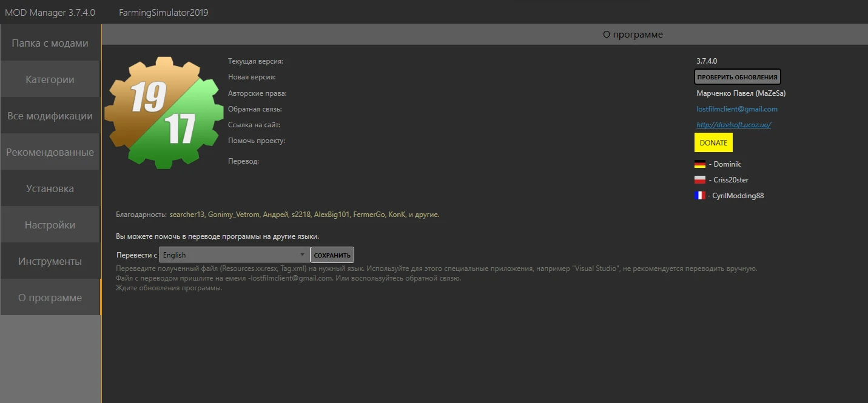Open the «Инструменты» tools section

pos(49,261)
